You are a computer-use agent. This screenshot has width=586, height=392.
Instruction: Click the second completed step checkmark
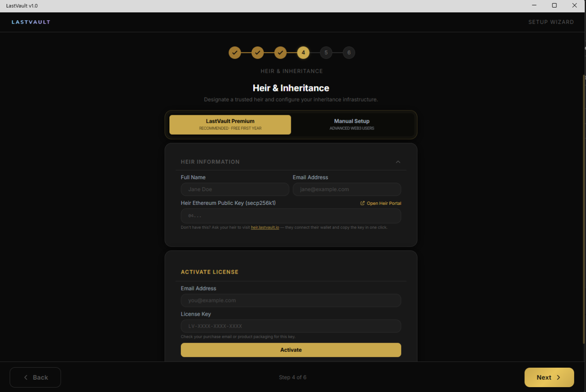(x=258, y=53)
